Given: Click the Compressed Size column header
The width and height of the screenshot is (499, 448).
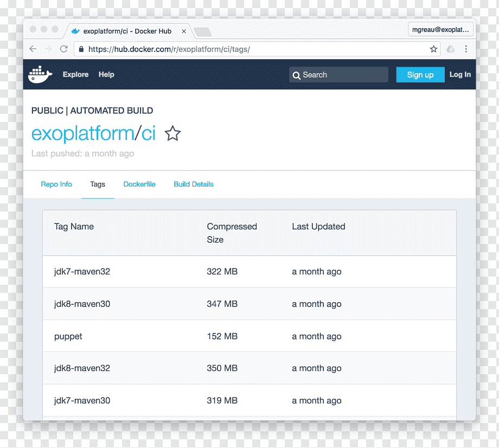Looking at the screenshot, I should pos(232,233).
